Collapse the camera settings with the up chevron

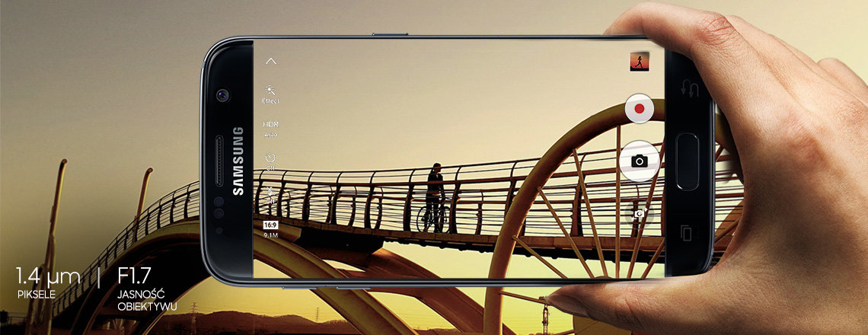[x=270, y=62]
